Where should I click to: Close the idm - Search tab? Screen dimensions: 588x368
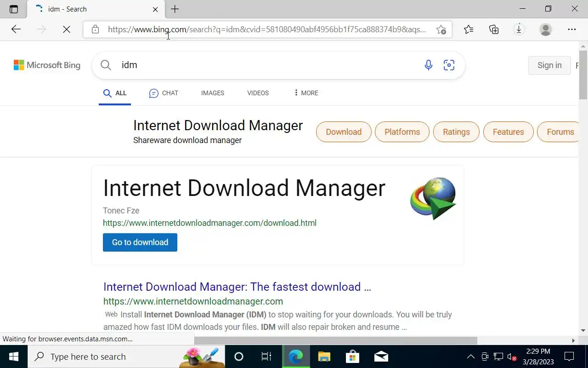point(155,9)
